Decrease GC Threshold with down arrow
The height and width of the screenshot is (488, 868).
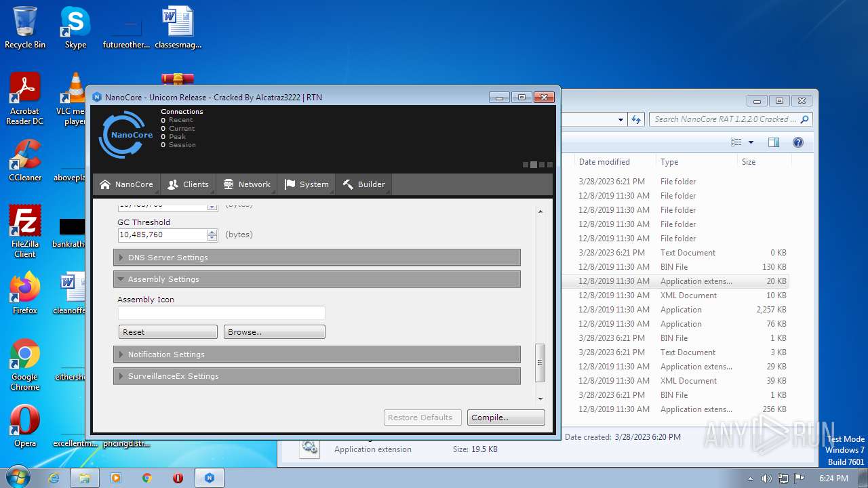tap(212, 238)
